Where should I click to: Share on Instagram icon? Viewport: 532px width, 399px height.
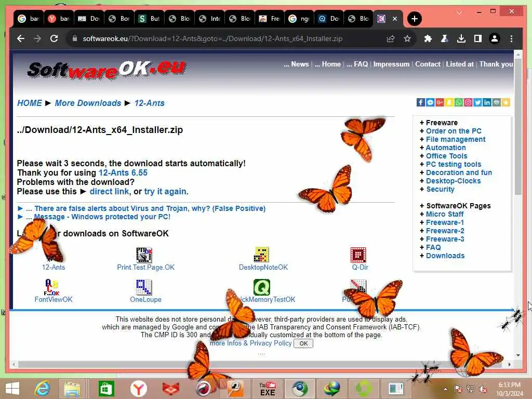[468, 102]
